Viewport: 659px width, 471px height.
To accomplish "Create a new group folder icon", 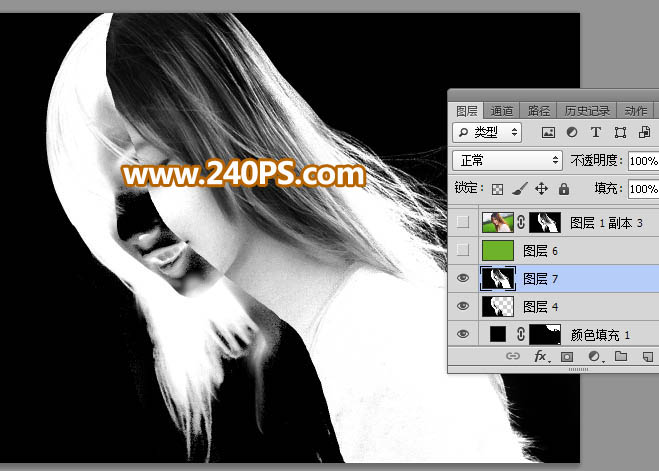I will (x=621, y=356).
